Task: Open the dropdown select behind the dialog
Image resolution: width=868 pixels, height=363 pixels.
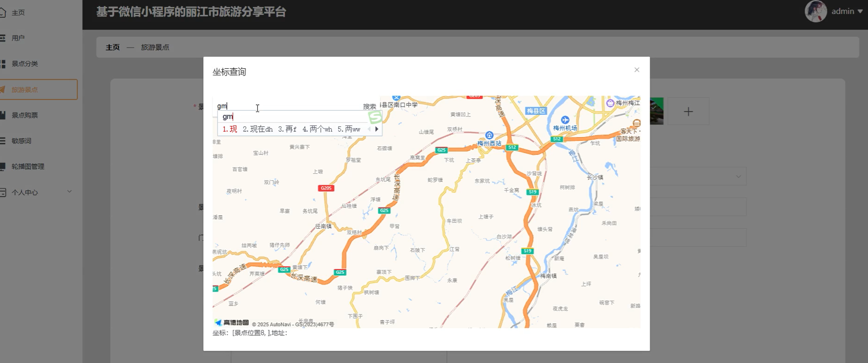Action: [x=698, y=176]
